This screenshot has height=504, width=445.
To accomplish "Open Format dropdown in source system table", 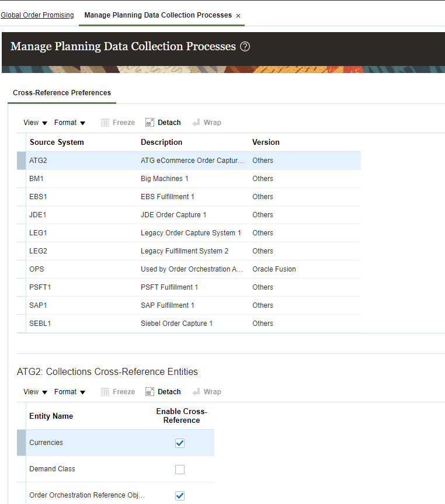I will click(69, 123).
